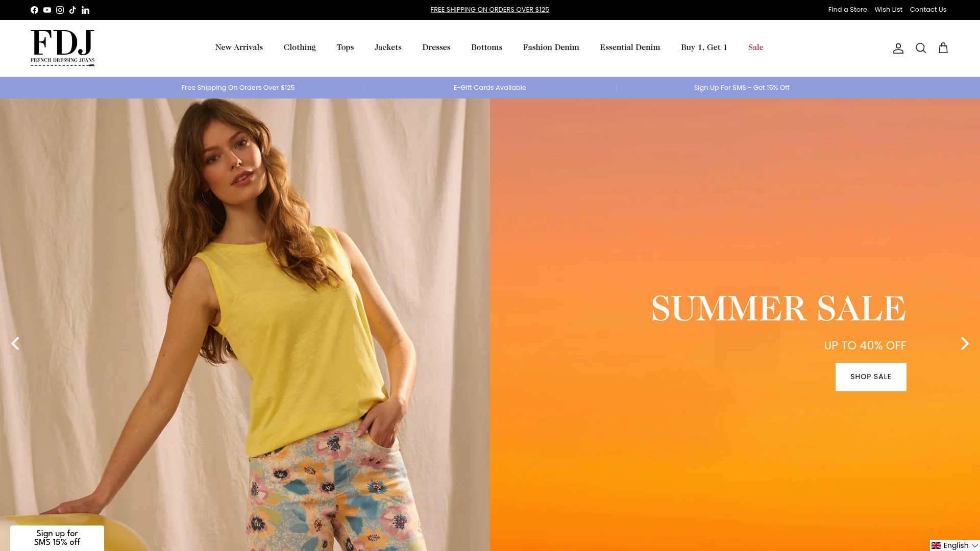The height and width of the screenshot is (551, 980).
Task: Open the Jackets menu
Action: click(x=388, y=47)
